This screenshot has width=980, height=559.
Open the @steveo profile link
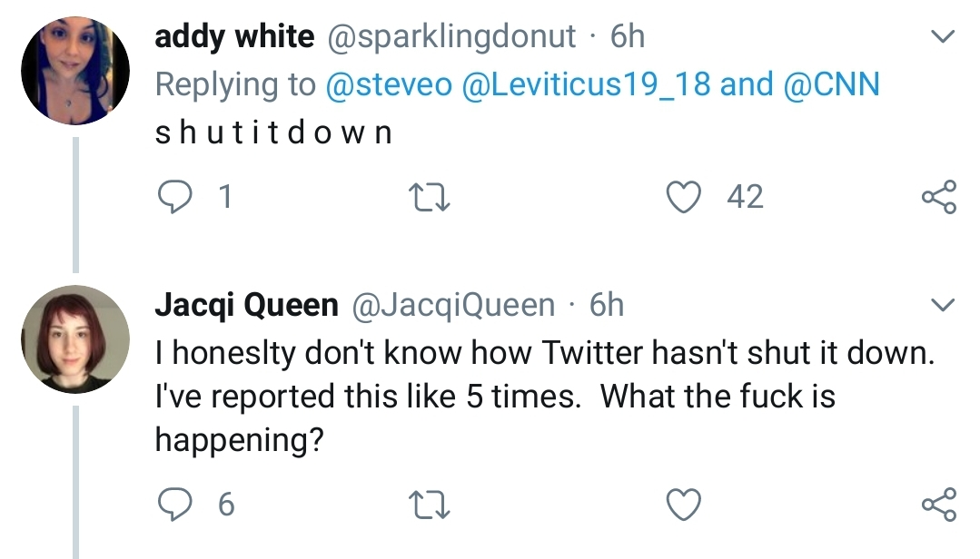click(x=389, y=84)
